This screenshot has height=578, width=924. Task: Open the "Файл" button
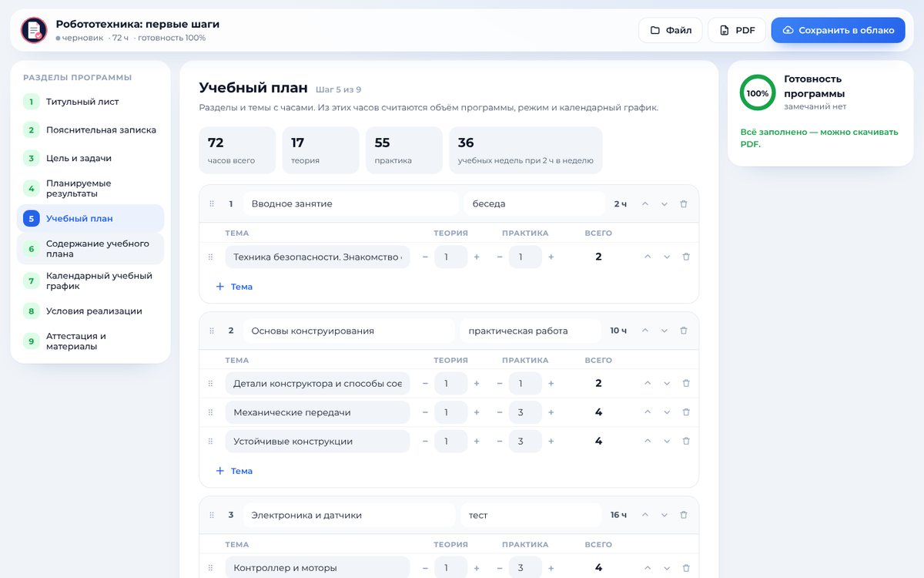670,30
